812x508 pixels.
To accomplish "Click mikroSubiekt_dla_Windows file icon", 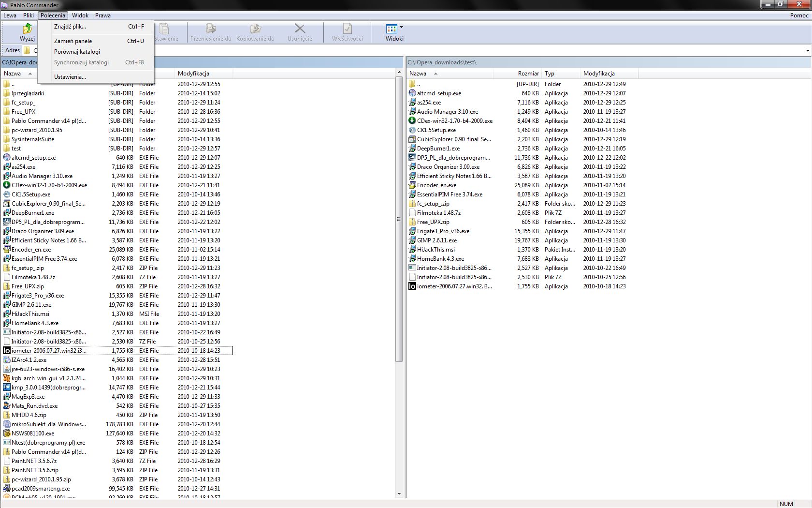I will pyautogui.click(x=7, y=424).
